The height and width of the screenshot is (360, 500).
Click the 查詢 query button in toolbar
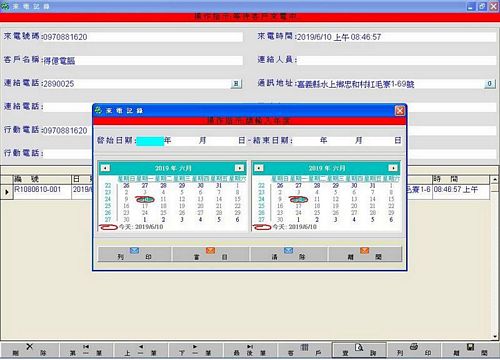[x=359, y=350]
